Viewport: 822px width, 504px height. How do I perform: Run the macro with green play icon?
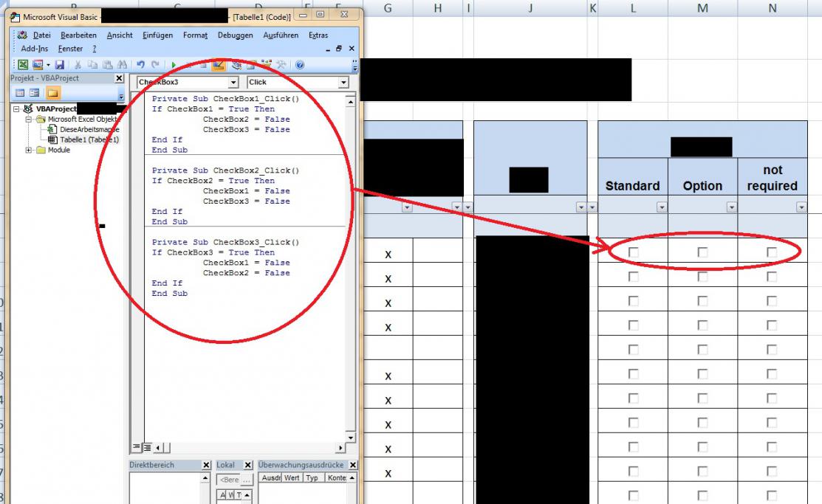[x=174, y=65]
